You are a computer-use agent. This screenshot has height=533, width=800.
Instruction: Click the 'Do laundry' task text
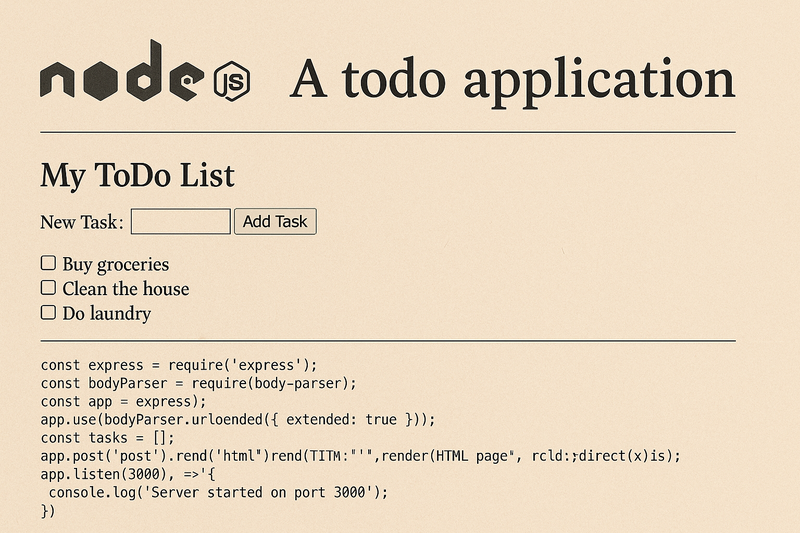point(107,314)
